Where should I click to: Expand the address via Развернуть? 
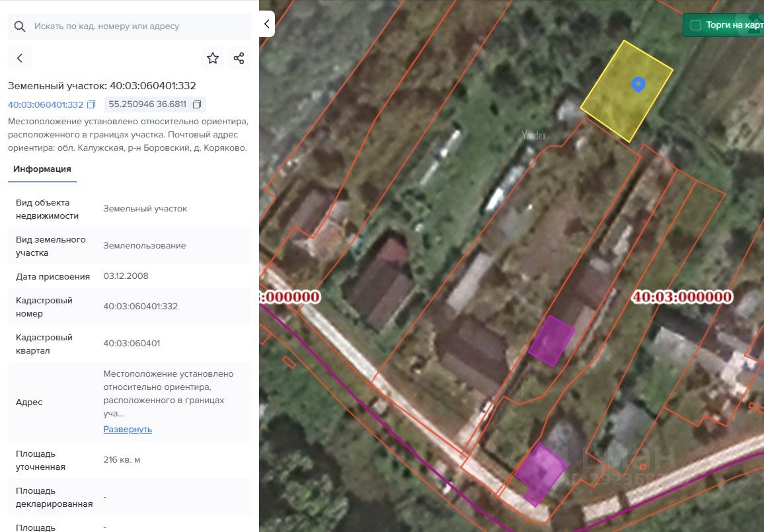128,429
